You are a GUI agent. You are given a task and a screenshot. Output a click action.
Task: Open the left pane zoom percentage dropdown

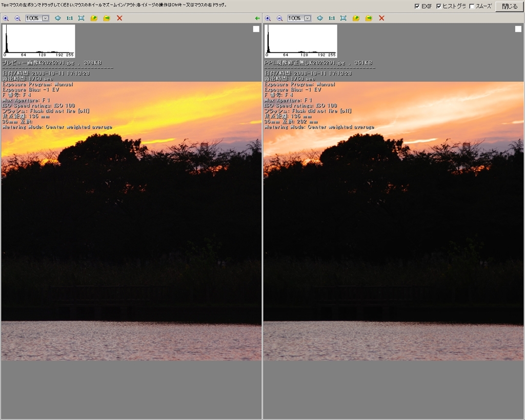(x=46, y=18)
